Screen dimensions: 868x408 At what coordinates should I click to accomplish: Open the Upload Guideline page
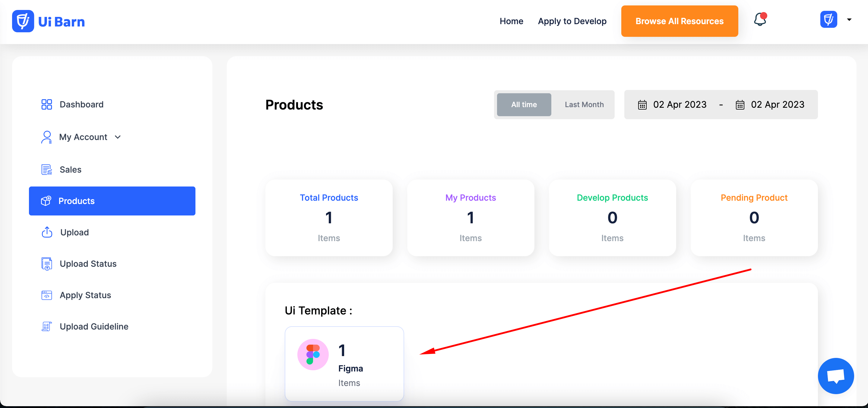(93, 327)
